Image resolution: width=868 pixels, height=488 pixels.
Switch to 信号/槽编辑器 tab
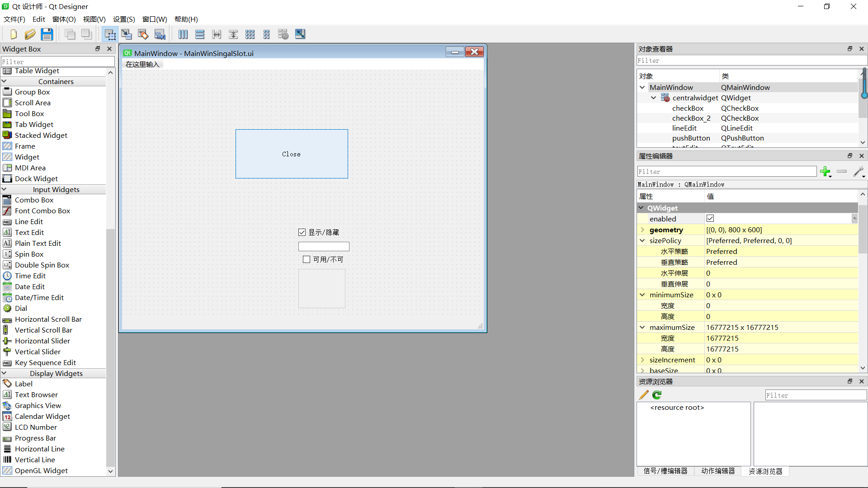(665, 471)
